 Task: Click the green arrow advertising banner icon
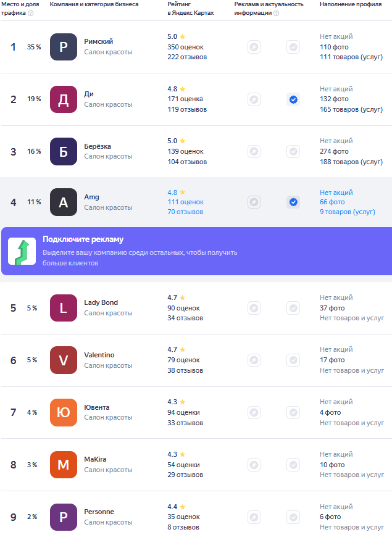[x=22, y=251]
